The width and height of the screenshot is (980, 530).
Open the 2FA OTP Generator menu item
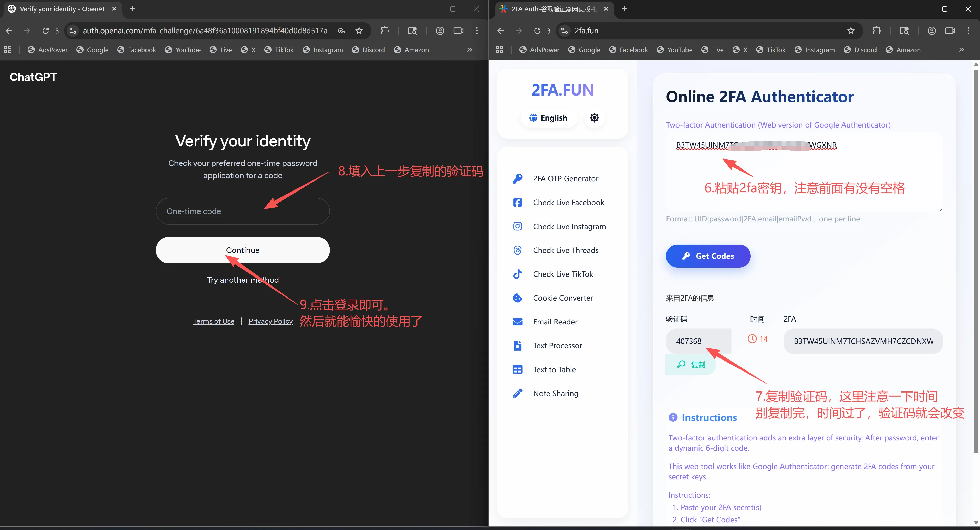(565, 179)
